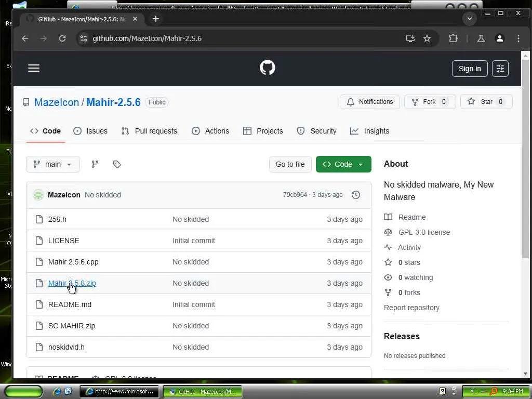
Task: Click the Notifications button
Action: [x=370, y=102]
